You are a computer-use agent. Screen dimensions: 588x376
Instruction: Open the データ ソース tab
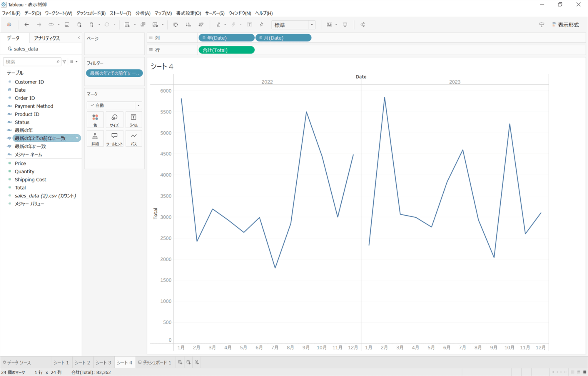pyautogui.click(x=17, y=362)
